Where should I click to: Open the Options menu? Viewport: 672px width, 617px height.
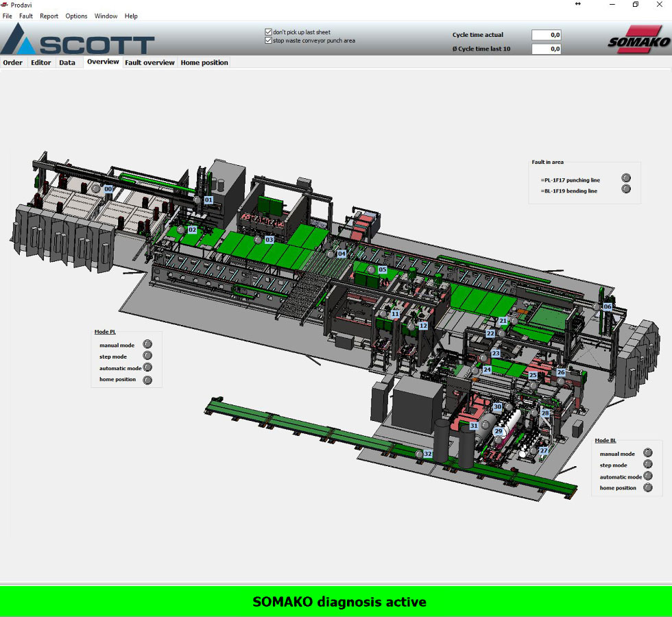tap(76, 16)
